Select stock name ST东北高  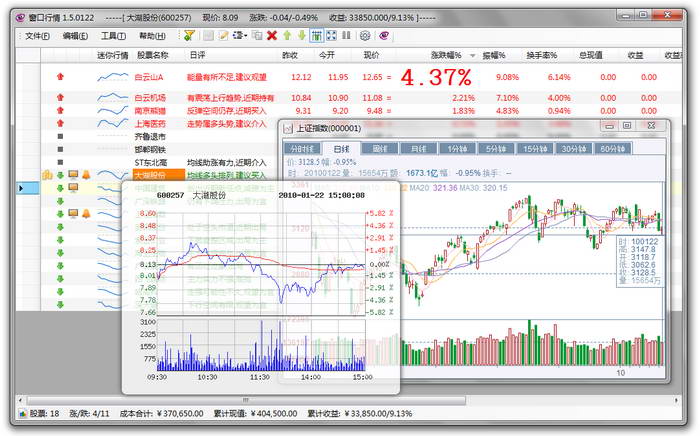click(x=150, y=162)
